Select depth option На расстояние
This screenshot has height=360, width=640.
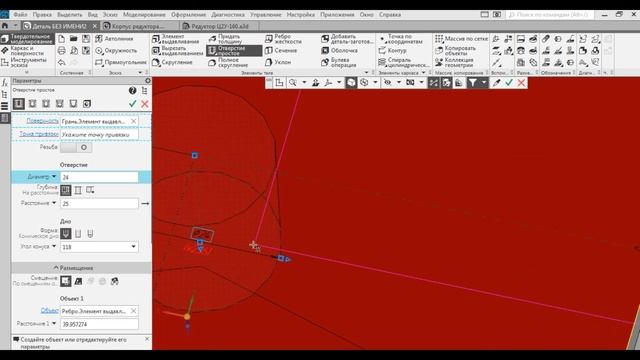pyautogui.click(x=65, y=190)
